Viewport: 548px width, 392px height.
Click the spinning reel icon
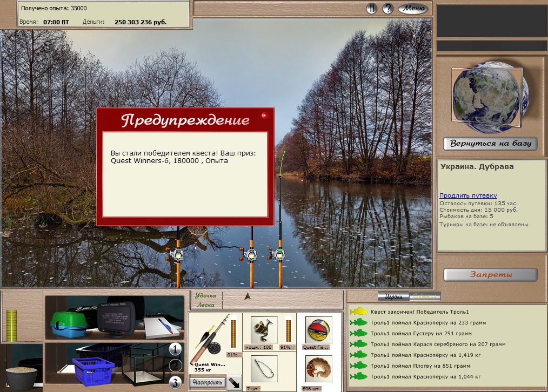264,330
